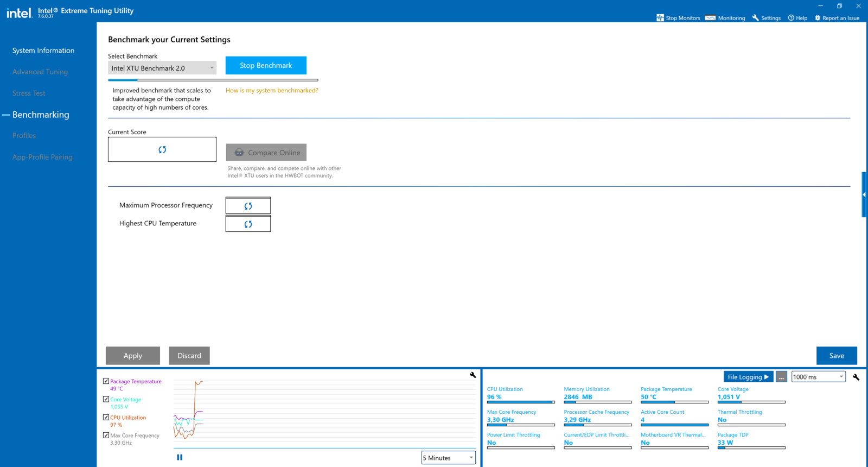Screen dimensions: 868x467
Task: Click the Apply button
Action: [x=133, y=356]
